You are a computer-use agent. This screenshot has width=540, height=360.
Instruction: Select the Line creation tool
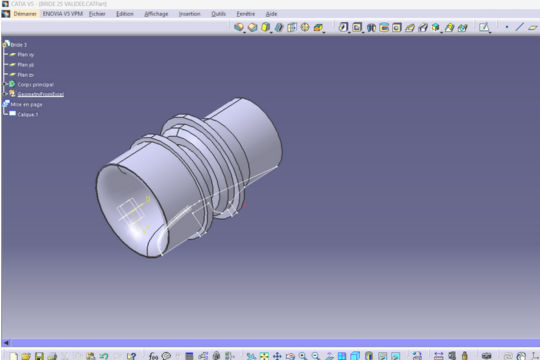coord(519,27)
